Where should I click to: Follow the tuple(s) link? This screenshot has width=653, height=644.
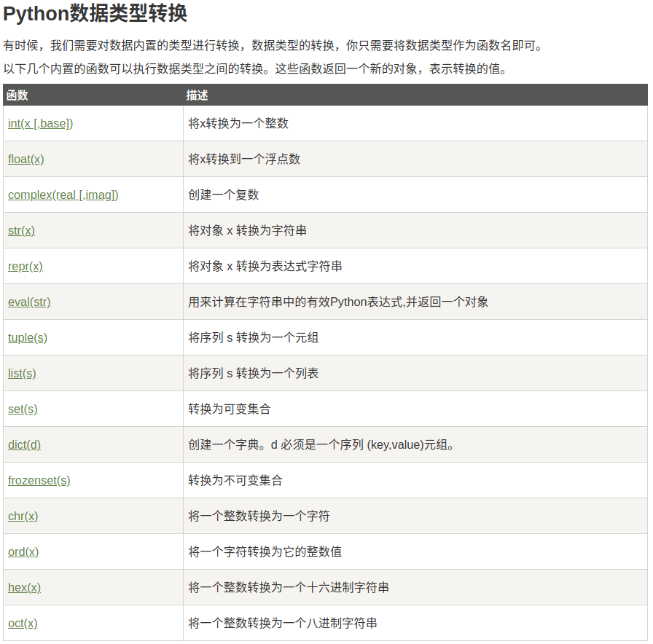pos(28,338)
